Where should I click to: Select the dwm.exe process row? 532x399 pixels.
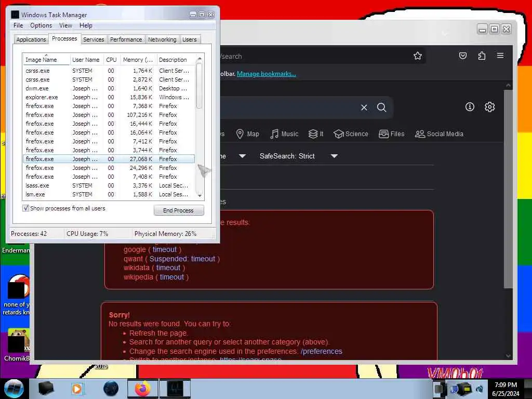click(109, 88)
